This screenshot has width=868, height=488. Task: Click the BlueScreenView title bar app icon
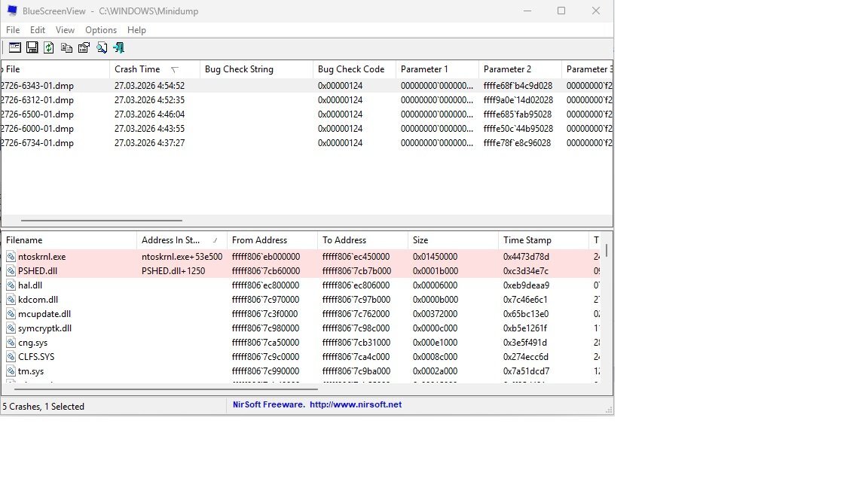[12, 11]
